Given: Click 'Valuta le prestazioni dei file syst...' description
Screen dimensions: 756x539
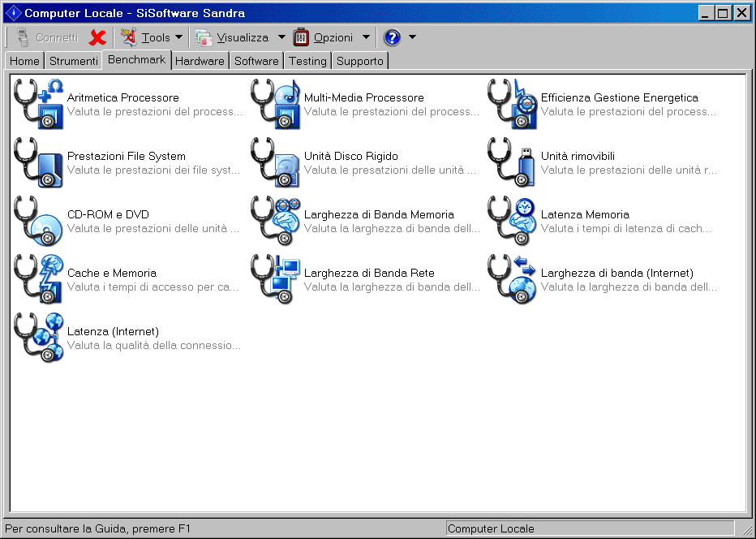Looking at the screenshot, I should [153, 170].
